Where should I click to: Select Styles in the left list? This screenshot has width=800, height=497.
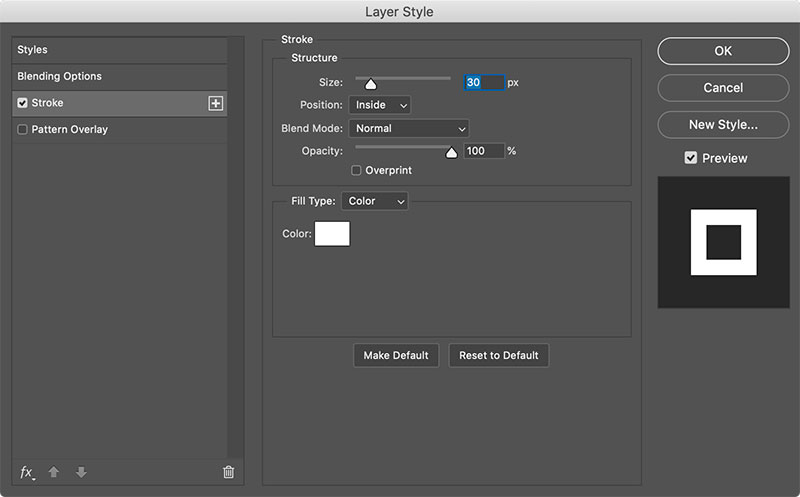(x=32, y=50)
